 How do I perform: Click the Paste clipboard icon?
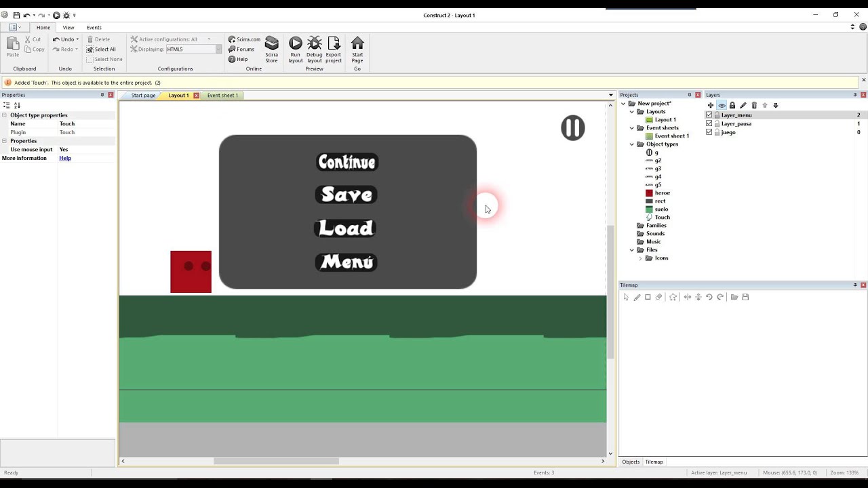click(12, 44)
